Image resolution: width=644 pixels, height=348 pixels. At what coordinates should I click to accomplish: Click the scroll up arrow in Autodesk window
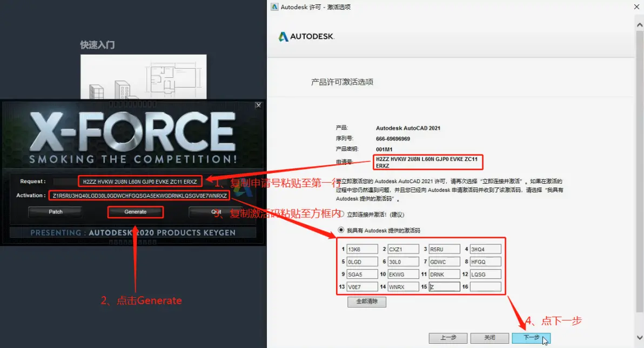click(x=640, y=25)
